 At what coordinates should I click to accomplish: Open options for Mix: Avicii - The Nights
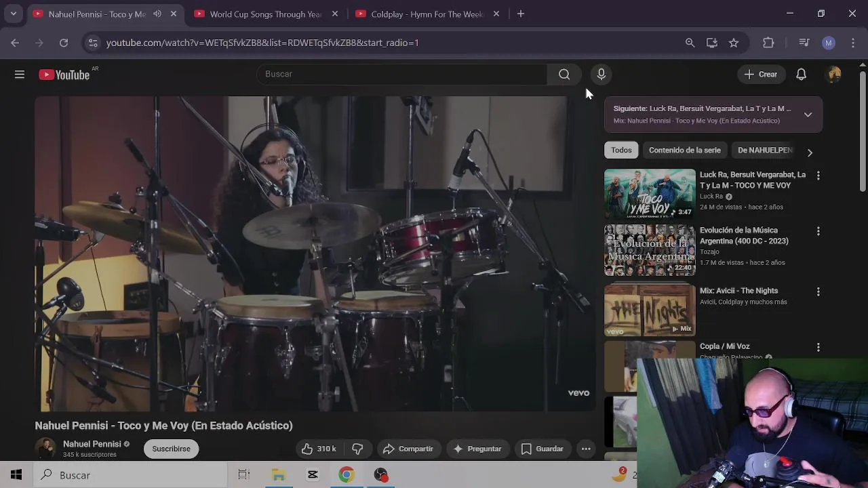point(818,291)
